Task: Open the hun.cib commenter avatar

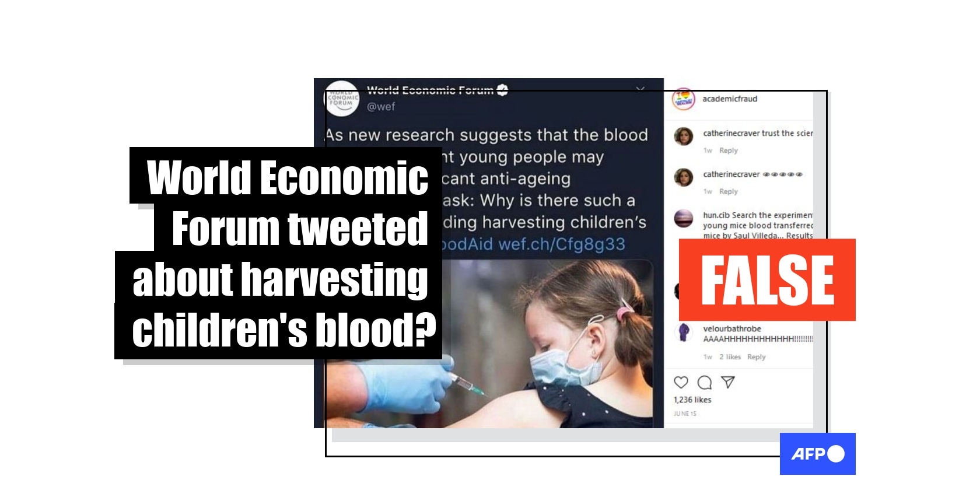Action: 684,219
